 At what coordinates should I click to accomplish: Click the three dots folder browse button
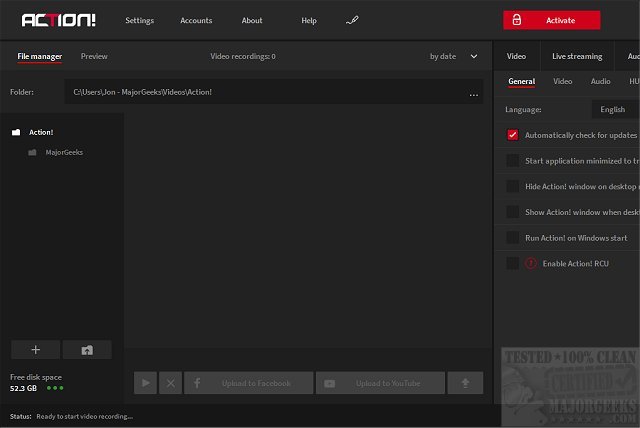point(473,93)
